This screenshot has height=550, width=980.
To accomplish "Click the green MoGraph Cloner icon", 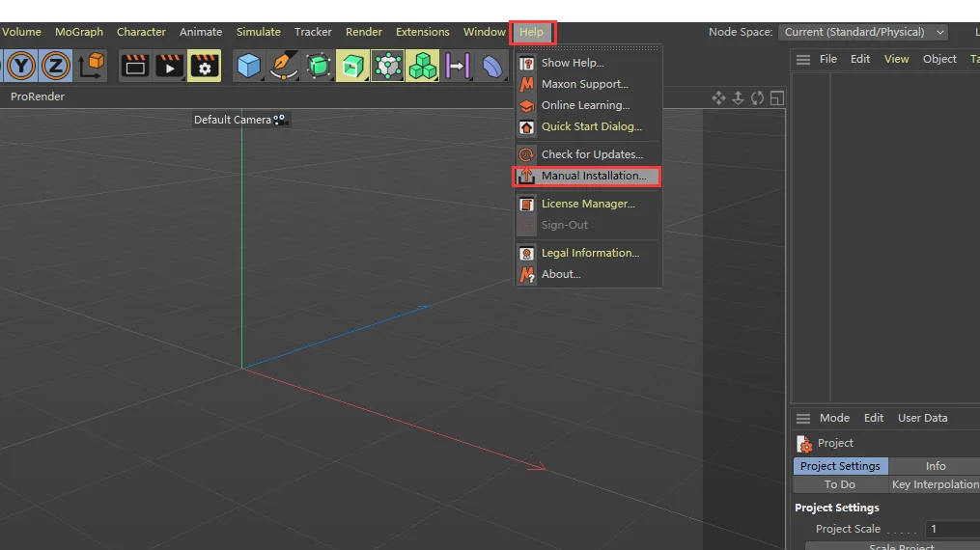I will click(388, 66).
